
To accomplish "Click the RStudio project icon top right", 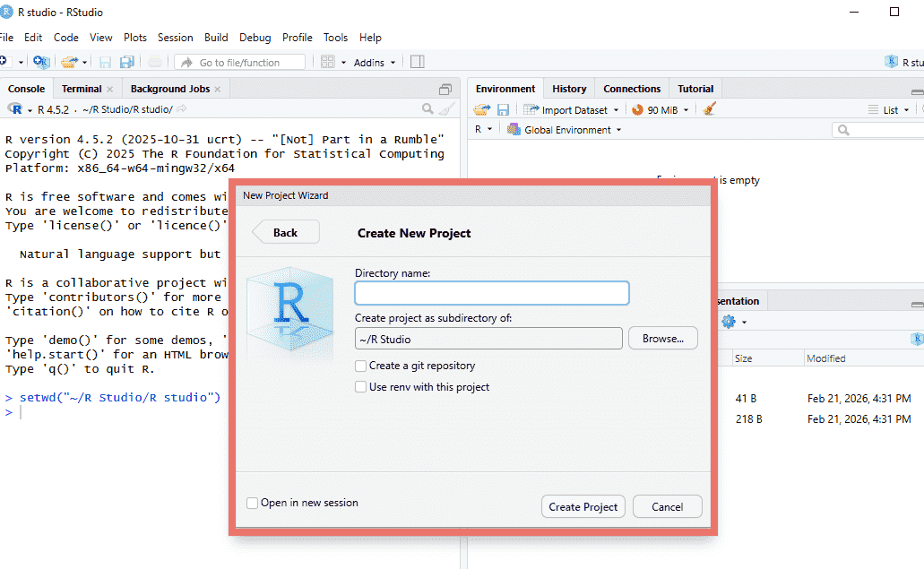I will pyautogui.click(x=891, y=62).
